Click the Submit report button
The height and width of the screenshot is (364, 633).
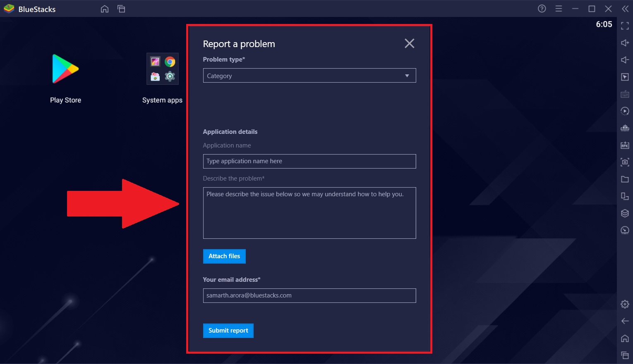[228, 331]
